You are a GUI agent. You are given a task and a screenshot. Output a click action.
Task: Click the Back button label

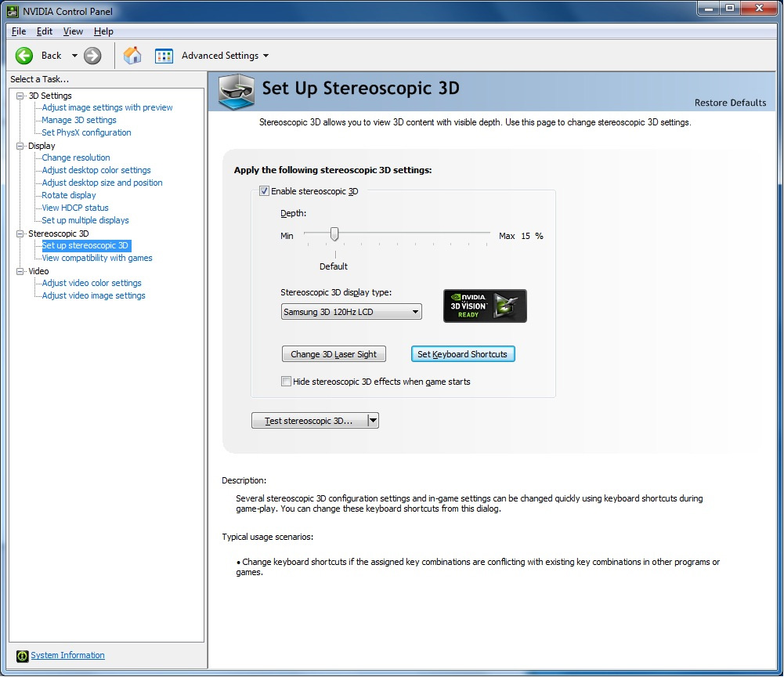[x=51, y=56]
